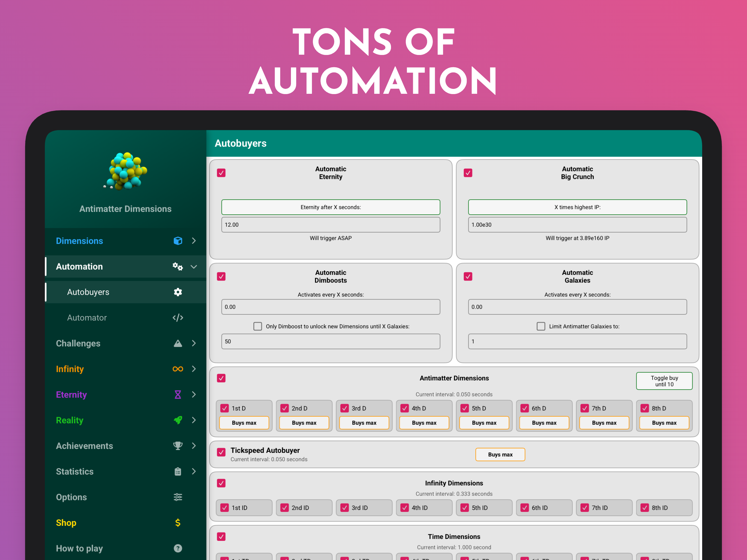Expand the Dimensions menu chevron
747x560 pixels.
[194, 241]
